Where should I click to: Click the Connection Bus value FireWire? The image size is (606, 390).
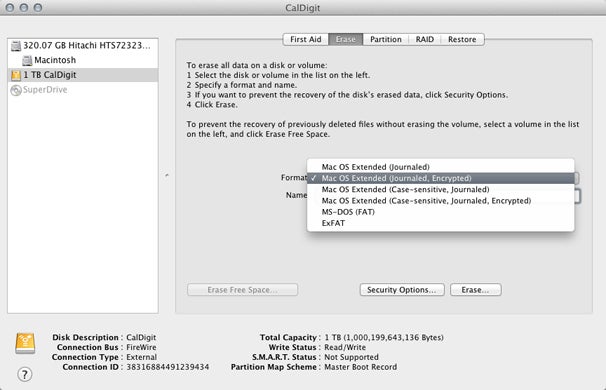[x=141, y=347]
